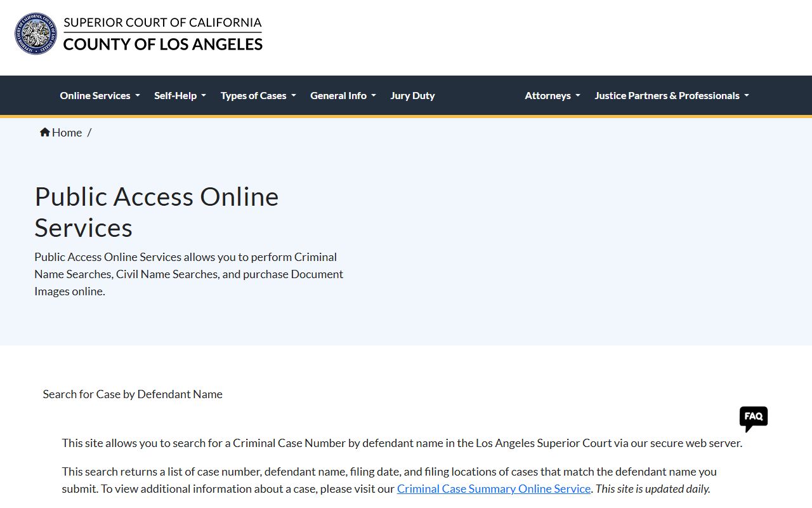Image resolution: width=812 pixels, height=508 pixels.
Task: Expand the Attorneys dropdown menu
Action: tap(553, 95)
